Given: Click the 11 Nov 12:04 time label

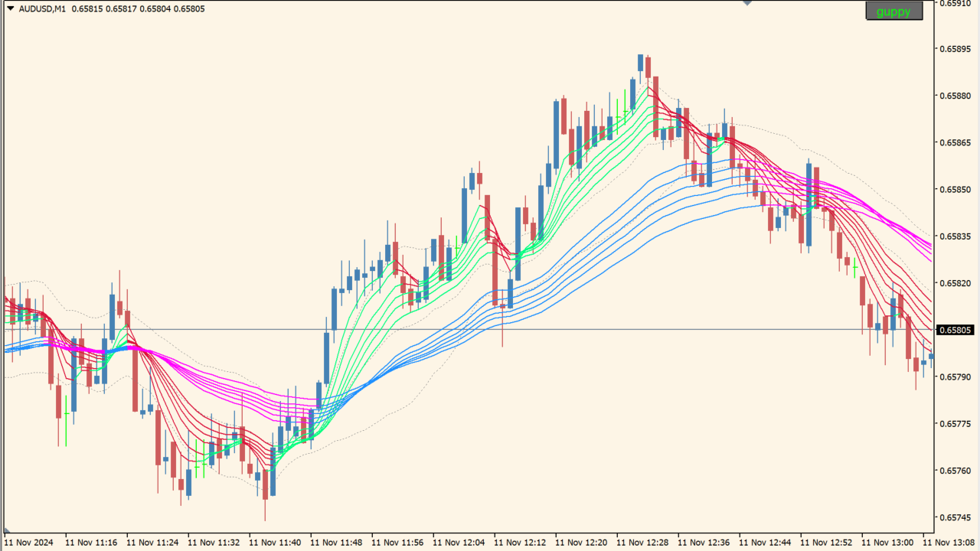Looking at the screenshot, I should coord(459,543).
